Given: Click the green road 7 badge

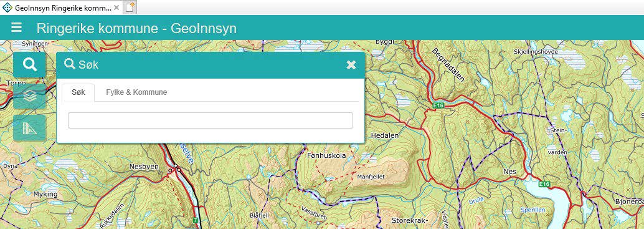Looking at the screenshot, I should (195, 220).
